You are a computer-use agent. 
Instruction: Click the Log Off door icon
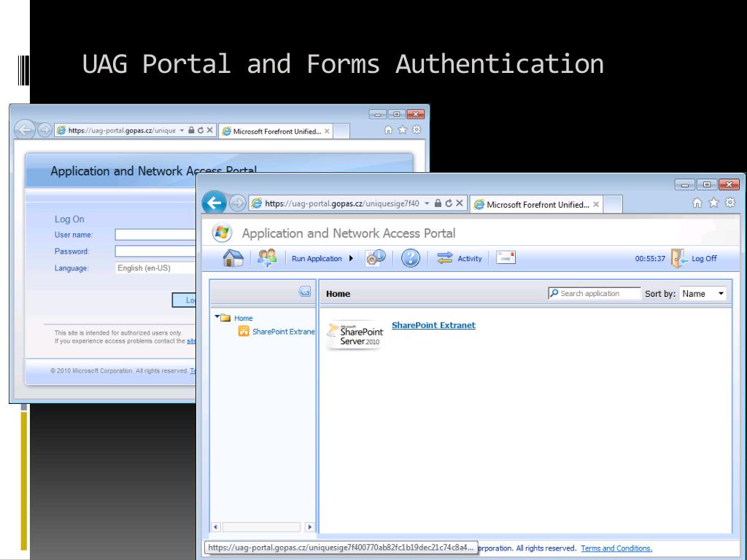coord(680,258)
